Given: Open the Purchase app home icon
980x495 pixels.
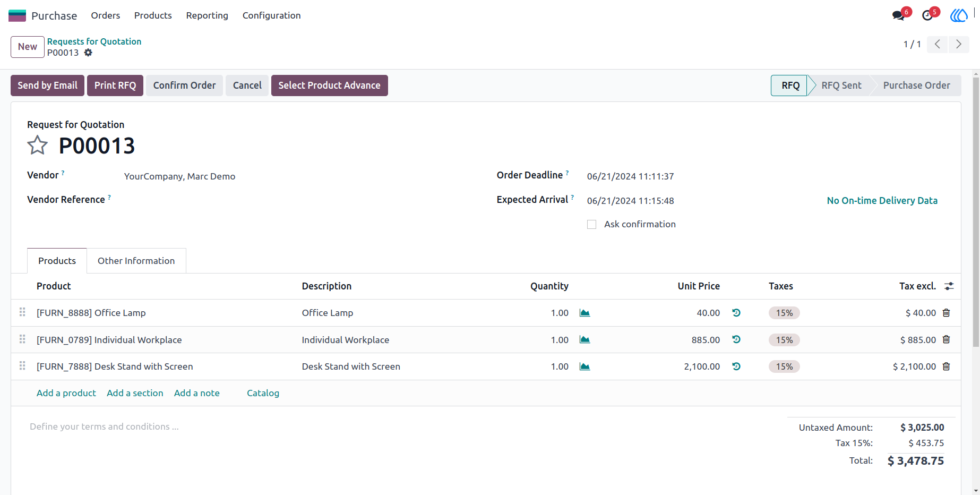Looking at the screenshot, I should click(17, 15).
